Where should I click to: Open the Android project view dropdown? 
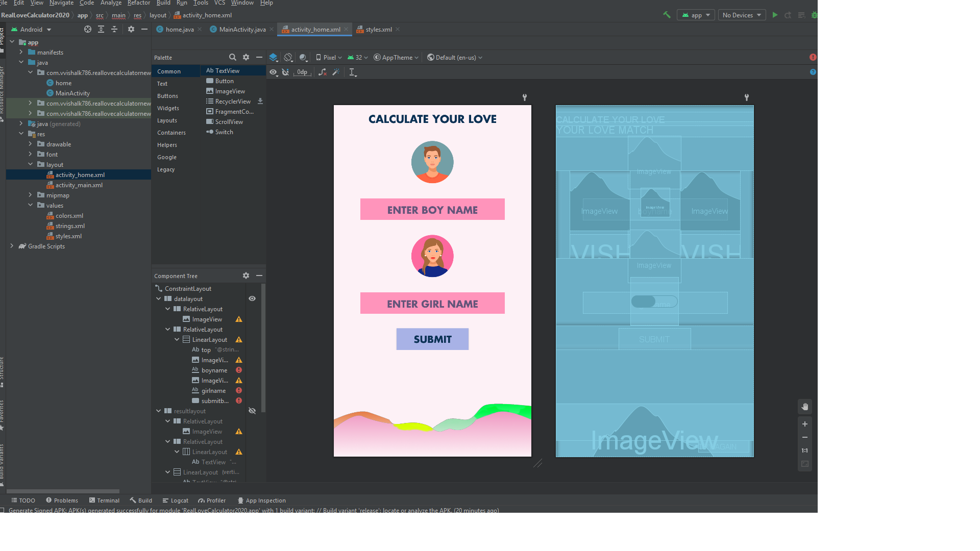[32, 29]
